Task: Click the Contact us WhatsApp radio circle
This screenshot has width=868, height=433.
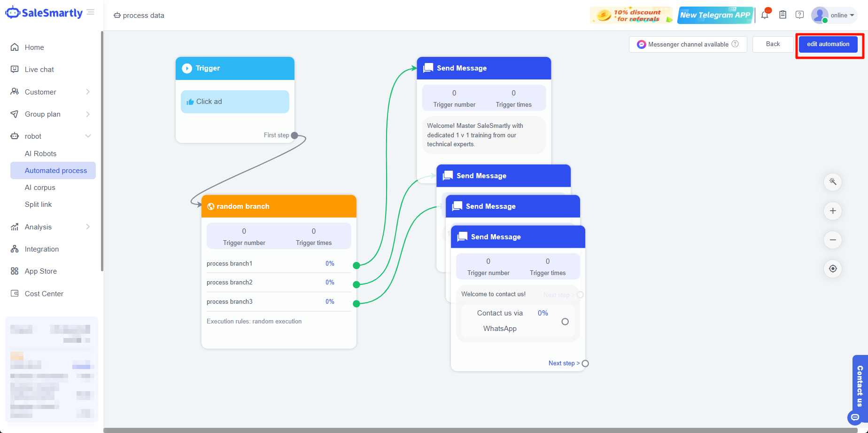Action: click(565, 322)
